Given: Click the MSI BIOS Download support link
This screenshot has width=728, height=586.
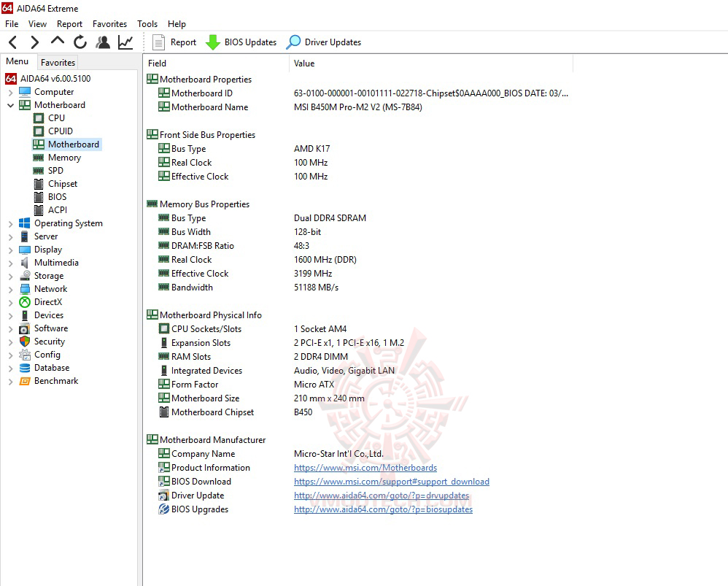Looking at the screenshot, I should (x=392, y=482).
